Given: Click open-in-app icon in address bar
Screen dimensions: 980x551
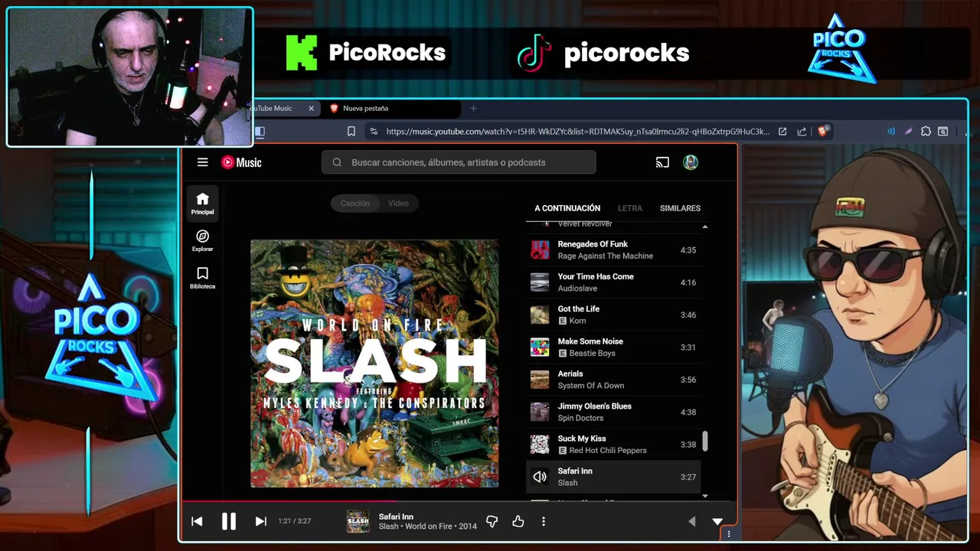Looking at the screenshot, I should tap(782, 132).
